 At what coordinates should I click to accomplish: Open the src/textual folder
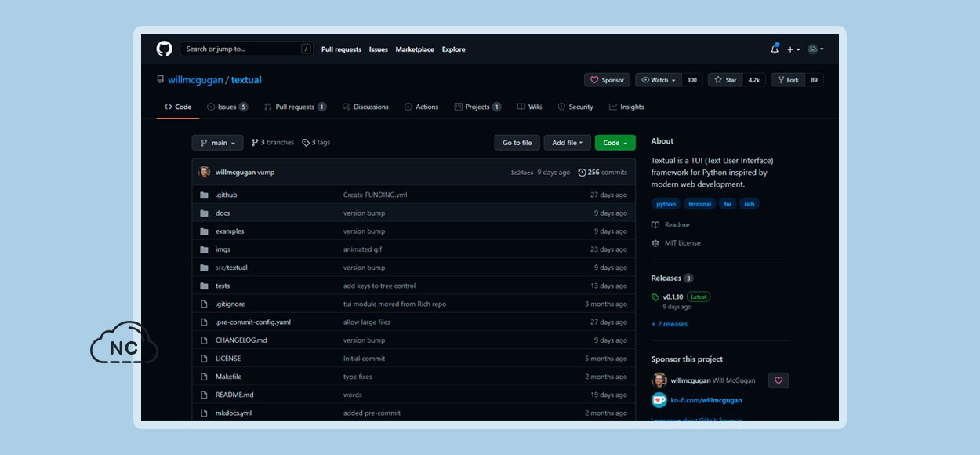231,268
